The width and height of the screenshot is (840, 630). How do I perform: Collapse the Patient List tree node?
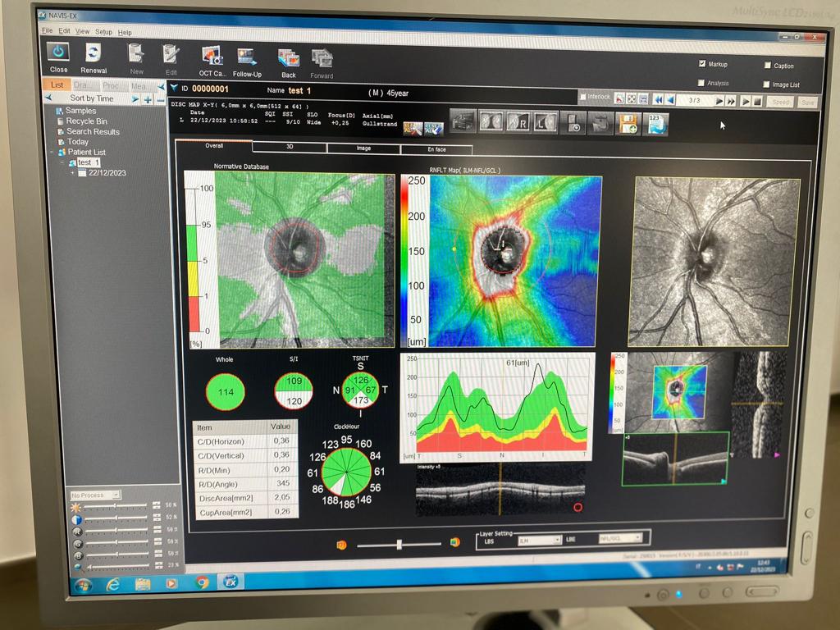pyautogui.click(x=52, y=152)
